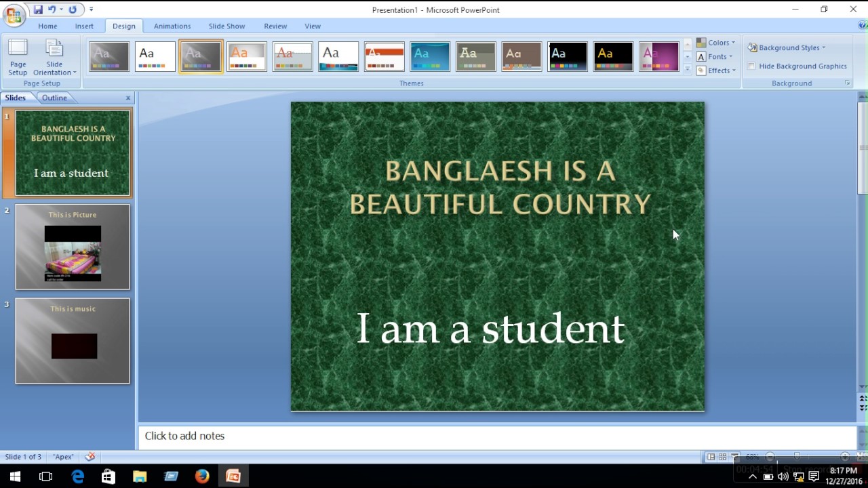Select the first dark gray theme thumbnail
The width and height of the screenshot is (868, 488).
coord(109,57)
